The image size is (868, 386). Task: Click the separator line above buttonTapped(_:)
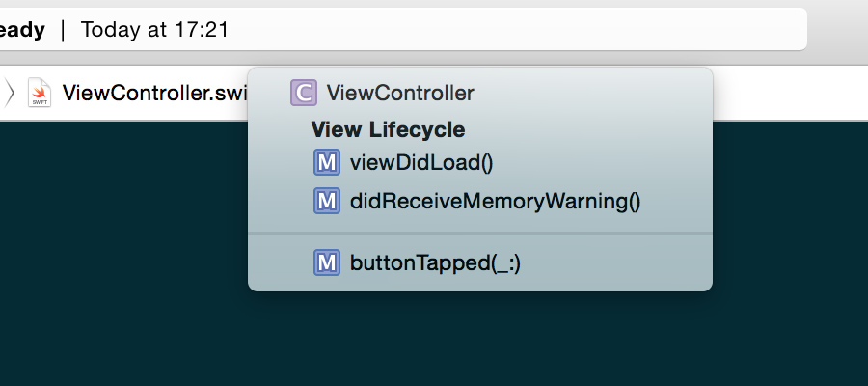coord(480,234)
